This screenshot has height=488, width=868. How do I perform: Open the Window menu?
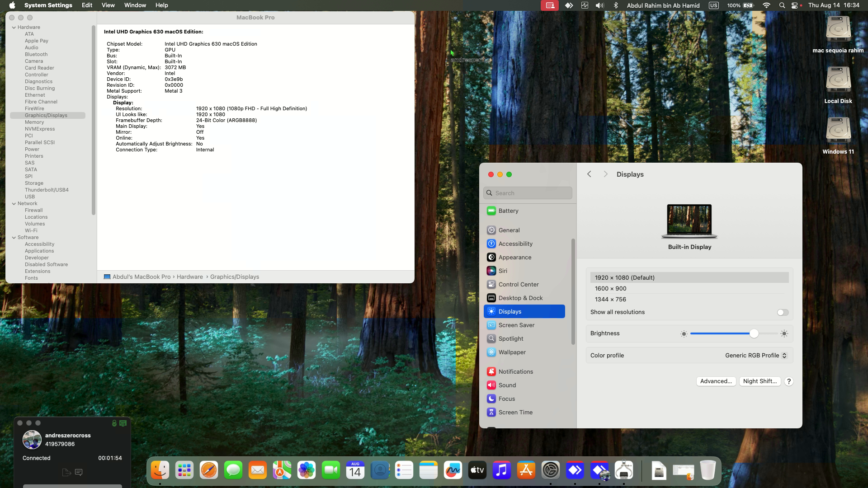pyautogui.click(x=135, y=5)
